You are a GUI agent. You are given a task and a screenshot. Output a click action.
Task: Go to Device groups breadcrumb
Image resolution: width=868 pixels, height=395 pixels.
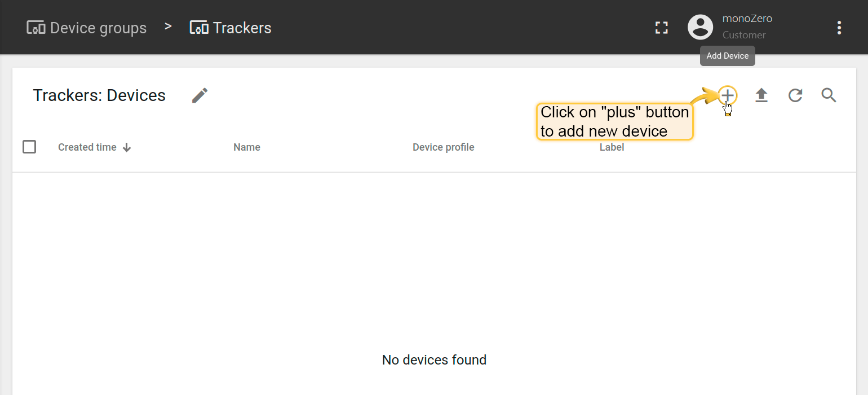(98, 28)
